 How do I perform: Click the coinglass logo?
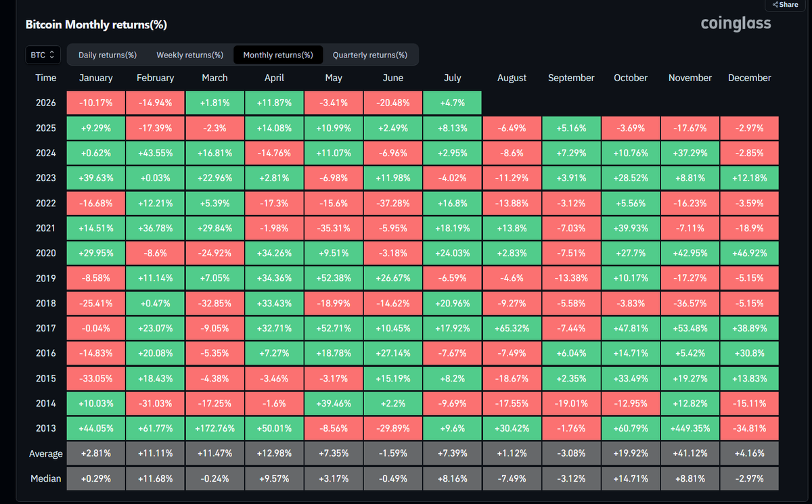[736, 24]
